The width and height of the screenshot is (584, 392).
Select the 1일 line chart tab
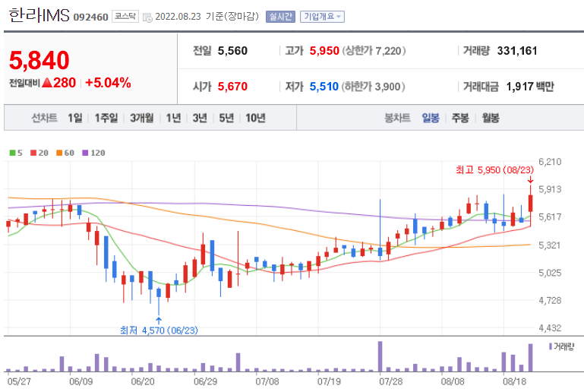click(75, 118)
